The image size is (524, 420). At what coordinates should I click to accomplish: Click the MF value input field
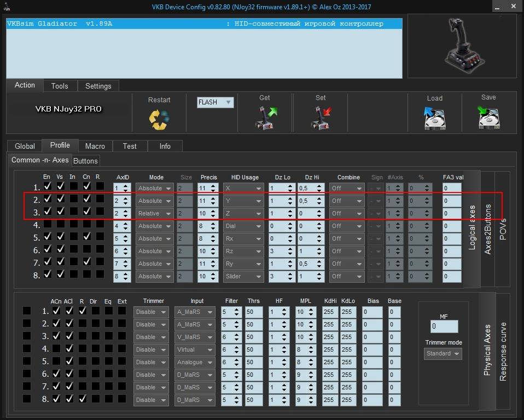(x=444, y=326)
